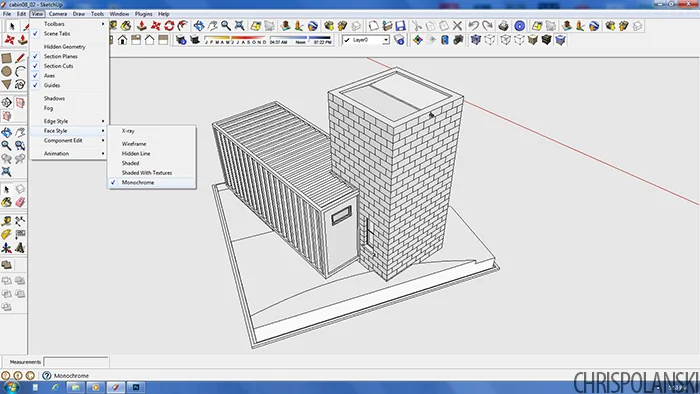Image resolution: width=700 pixels, height=394 pixels.
Task: Switch to Shaded With Textures cube icon
Action: [546, 40]
